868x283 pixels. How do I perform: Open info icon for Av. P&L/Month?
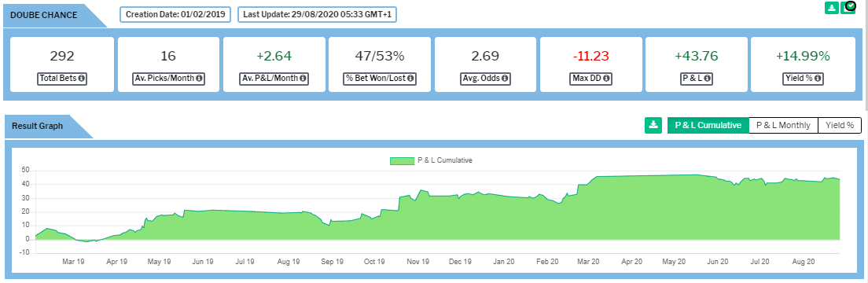(x=303, y=79)
